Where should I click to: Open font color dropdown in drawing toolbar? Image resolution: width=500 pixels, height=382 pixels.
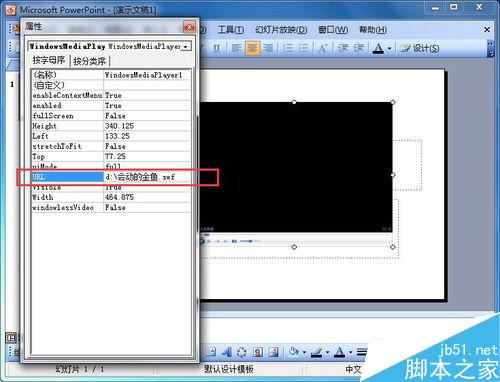click(350, 352)
